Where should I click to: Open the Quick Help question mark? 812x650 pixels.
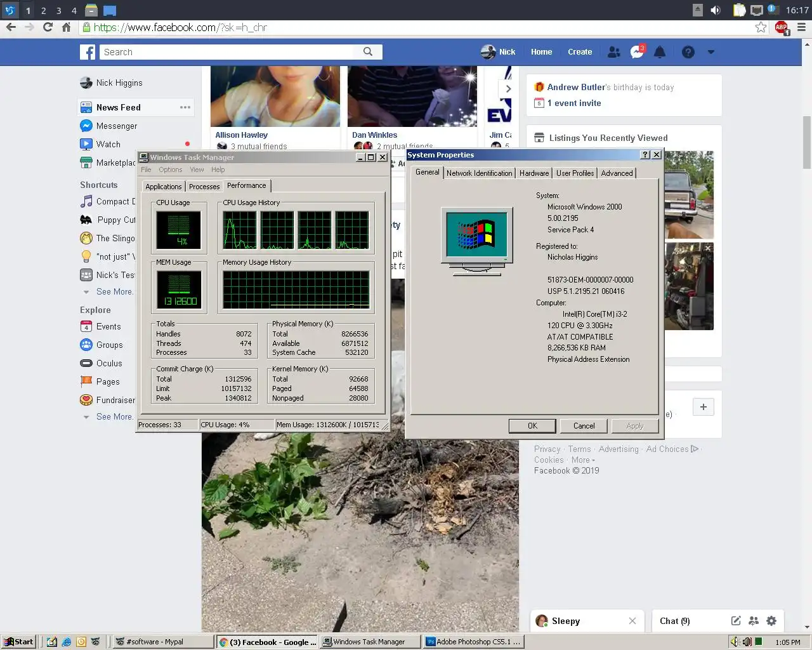tap(688, 52)
